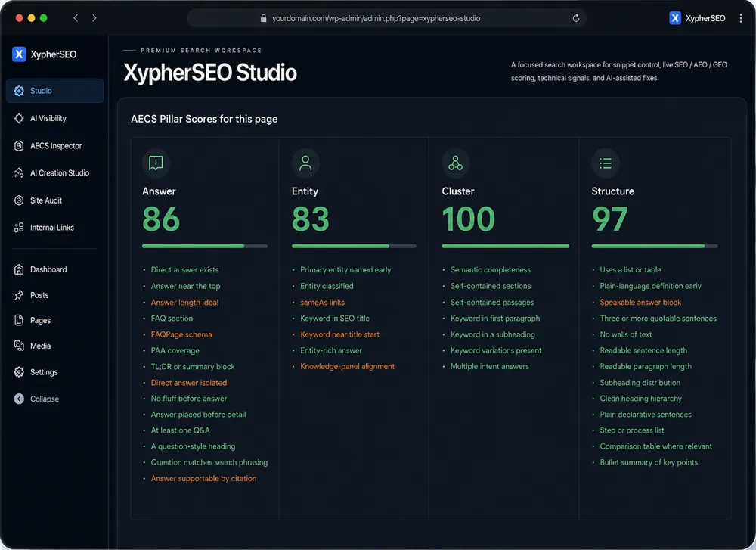The width and height of the screenshot is (756, 550).
Task: Click the Structure score progress bar
Action: 654,246
